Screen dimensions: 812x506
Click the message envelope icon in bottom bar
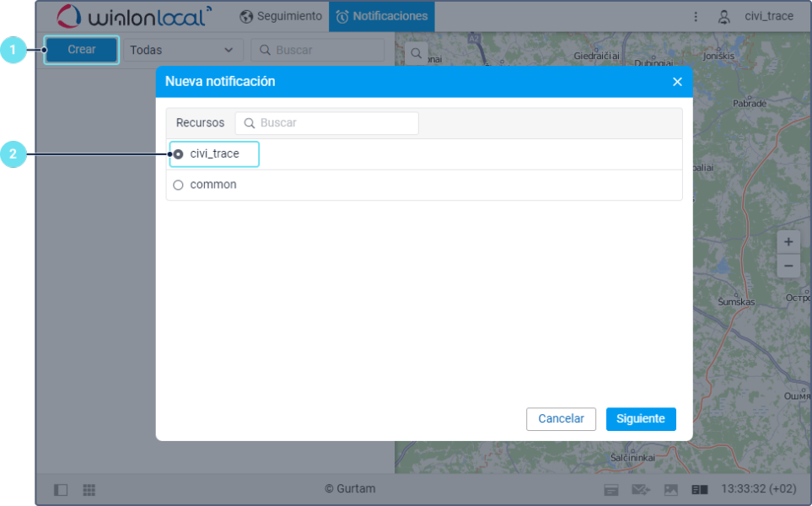(x=641, y=490)
